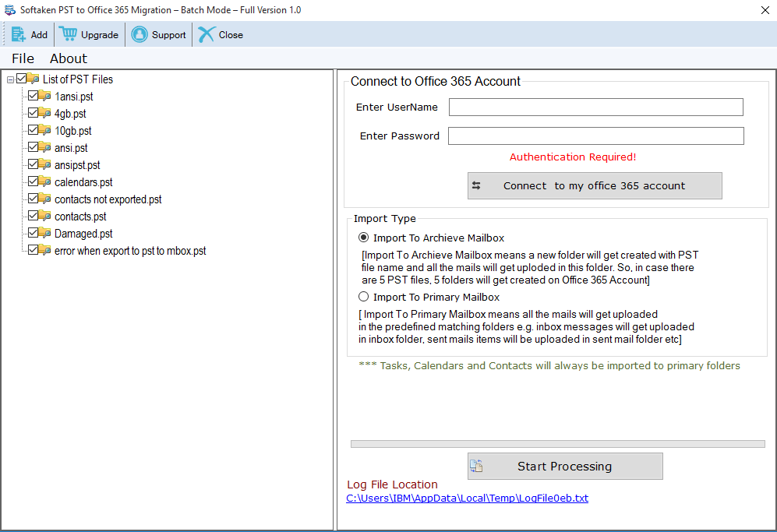Click Connect to my office 365 account button

click(595, 185)
